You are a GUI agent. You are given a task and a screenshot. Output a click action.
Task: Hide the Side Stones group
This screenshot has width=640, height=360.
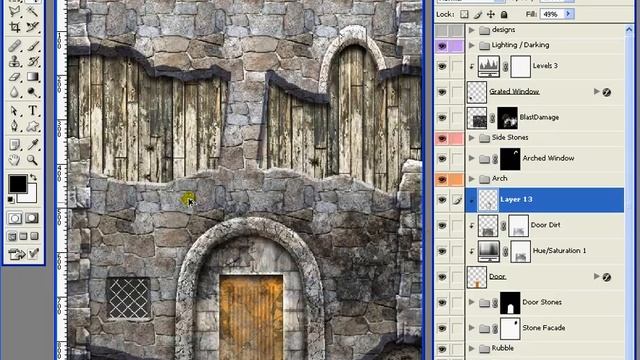point(442,138)
